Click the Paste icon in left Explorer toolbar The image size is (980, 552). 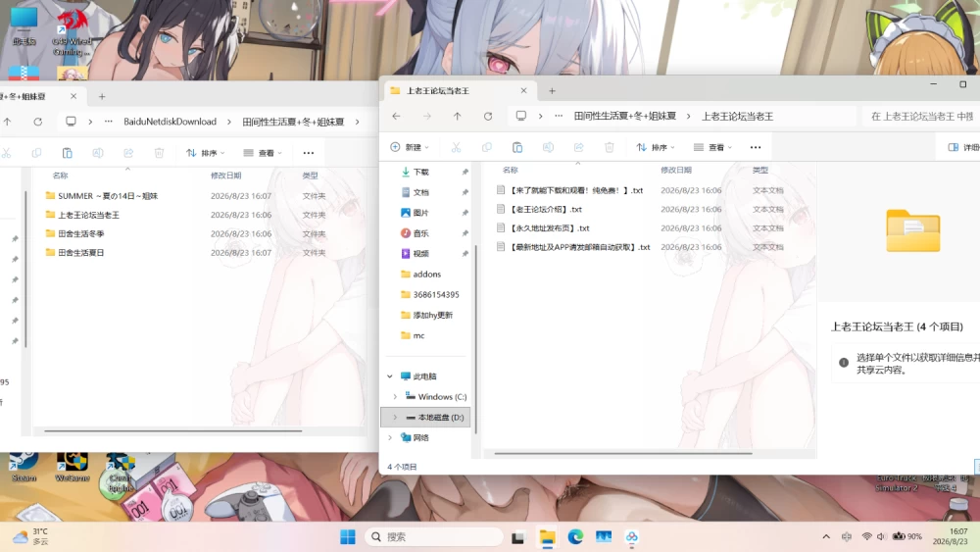pos(68,153)
